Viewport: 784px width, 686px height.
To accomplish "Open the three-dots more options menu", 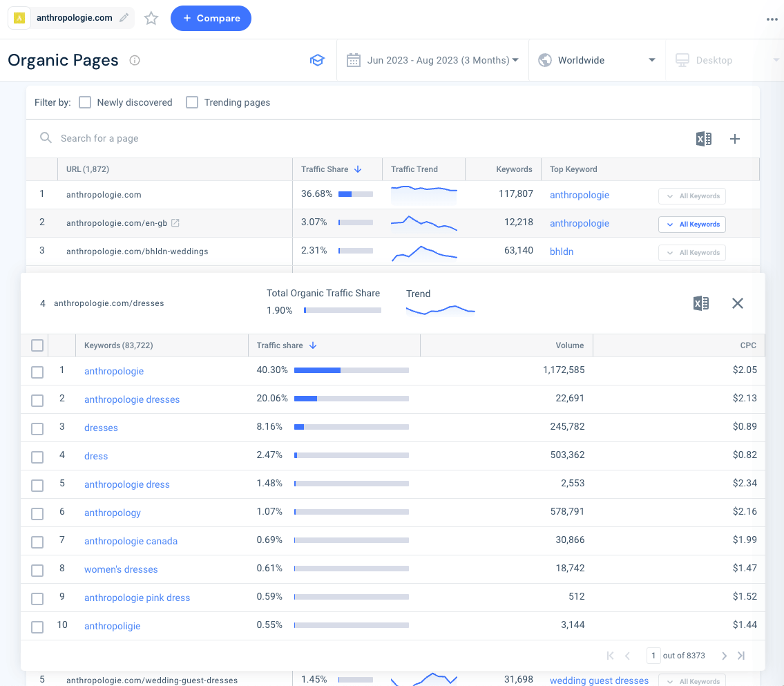I will (772, 19).
